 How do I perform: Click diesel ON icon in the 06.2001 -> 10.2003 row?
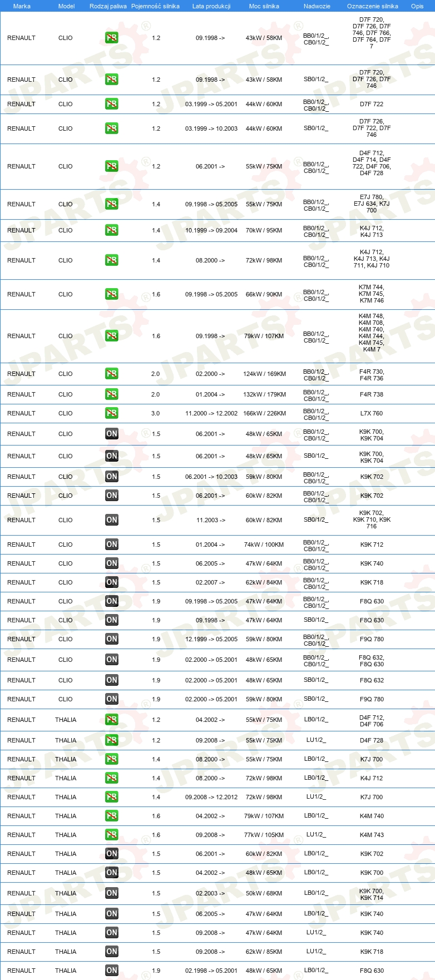pyautogui.click(x=112, y=477)
